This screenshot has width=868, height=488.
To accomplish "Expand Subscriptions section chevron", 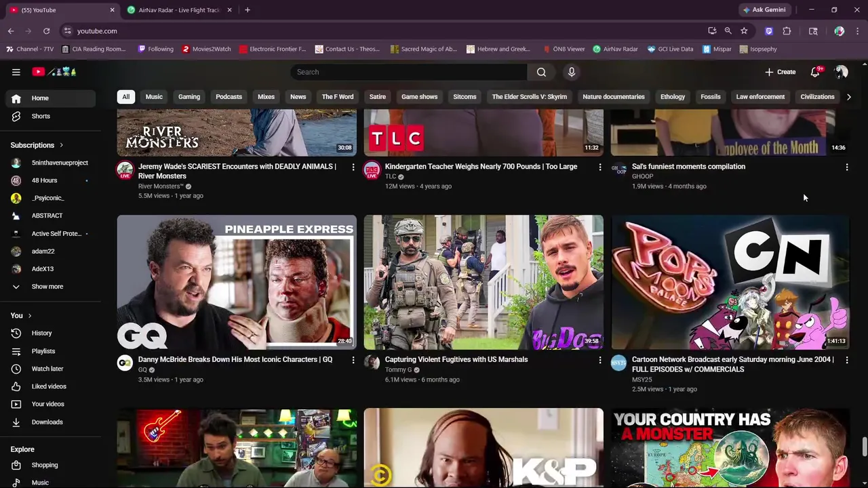I will click(x=61, y=145).
